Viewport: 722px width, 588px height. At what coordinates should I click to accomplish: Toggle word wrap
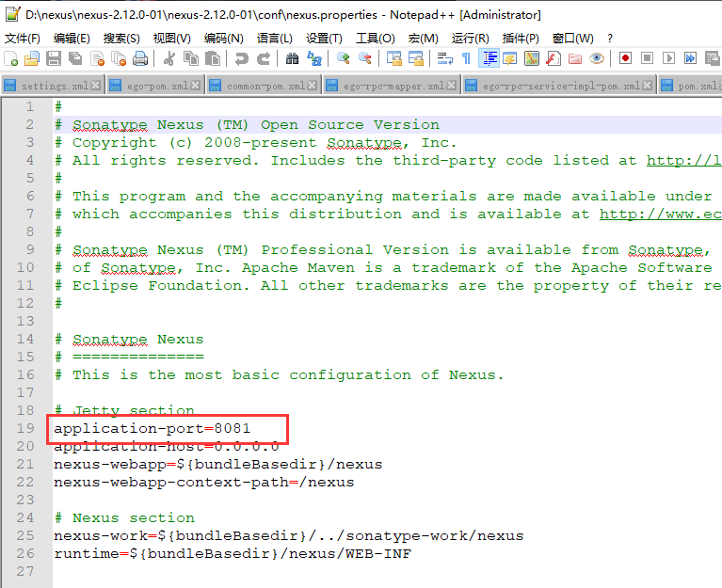click(x=445, y=58)
